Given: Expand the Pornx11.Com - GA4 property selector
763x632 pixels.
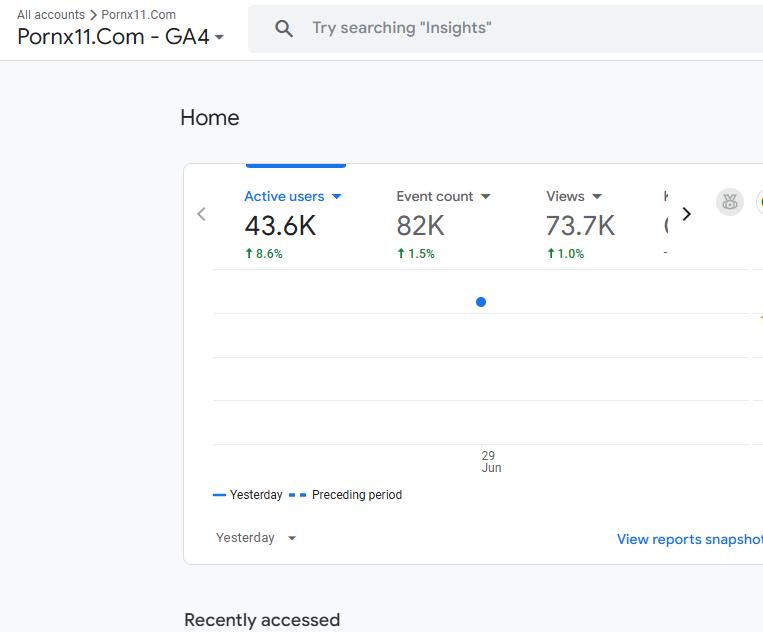Looking at the screenshot, I should [219, 38].
